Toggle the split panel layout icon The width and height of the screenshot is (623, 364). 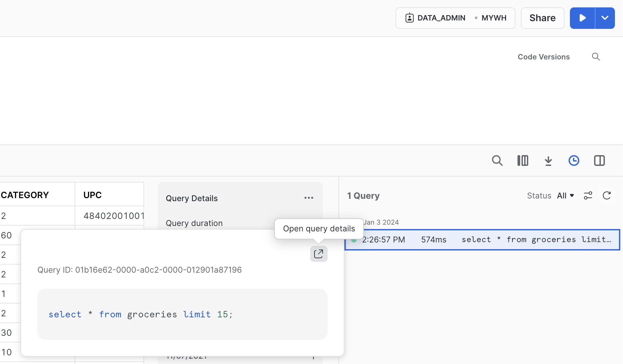click(x=599, y=161)
